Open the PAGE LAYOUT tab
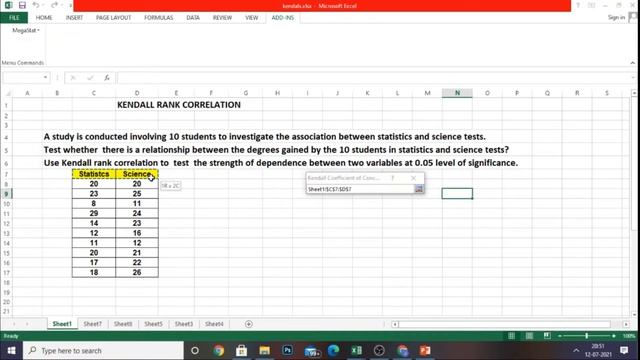 [x=113, y=18]
